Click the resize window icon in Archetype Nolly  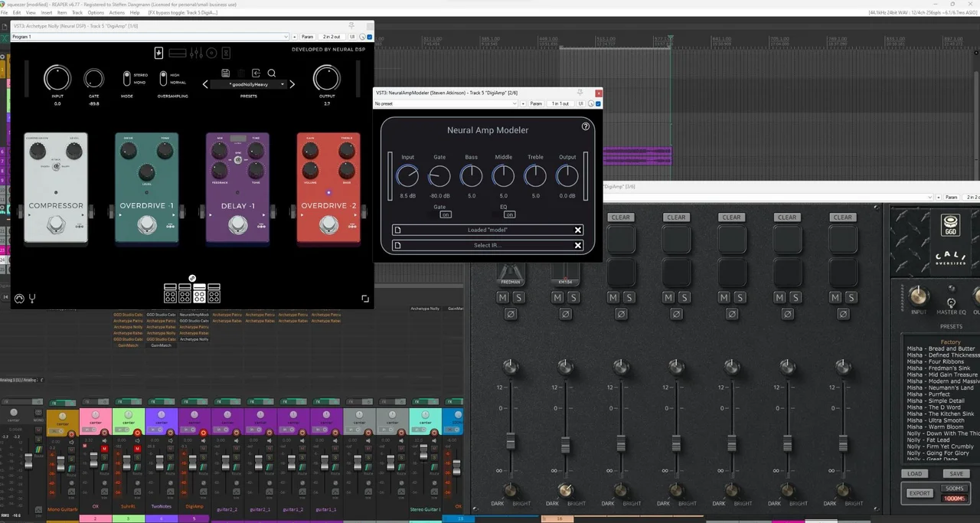coord(365,299)
